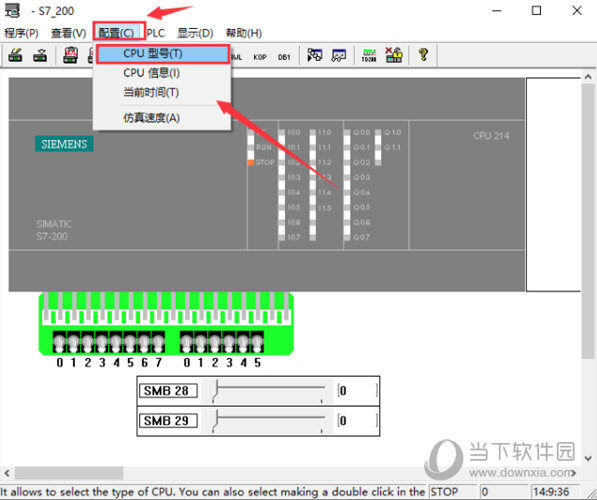Viewport: 597px width, 500px height.
Task: Click the load program toolbar icon
Action: tap(15, 56)
